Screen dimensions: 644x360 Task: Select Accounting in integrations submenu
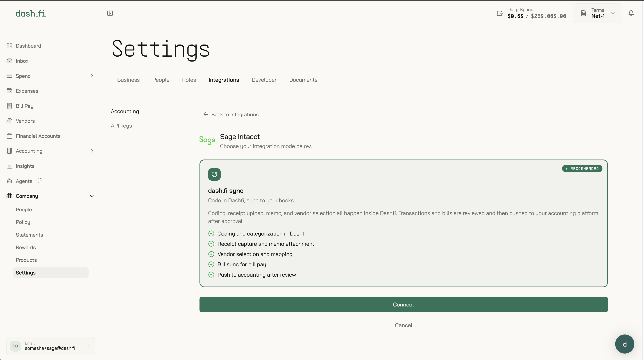(125, 111)
